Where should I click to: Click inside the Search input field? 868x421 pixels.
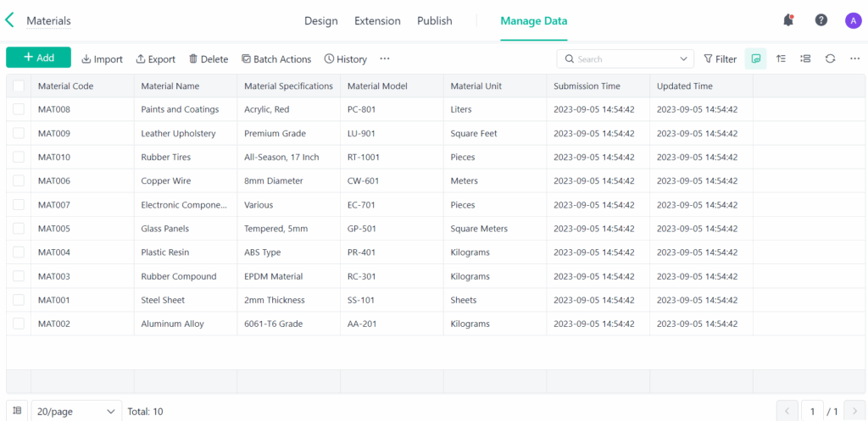click(x=623, y=58)
